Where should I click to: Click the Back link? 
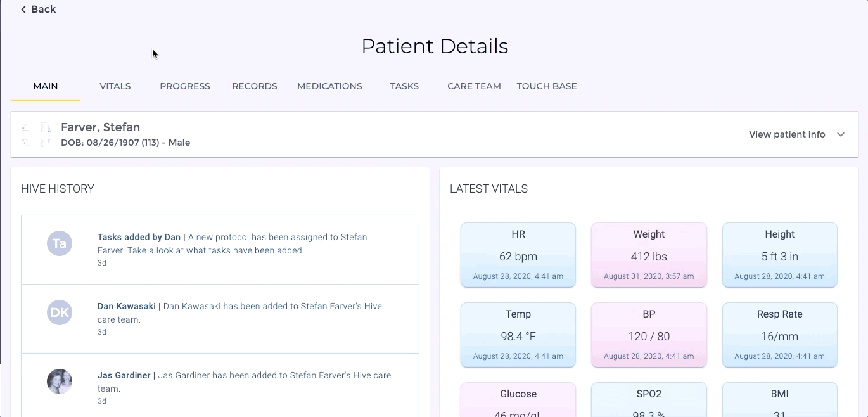tap(43, 10)
